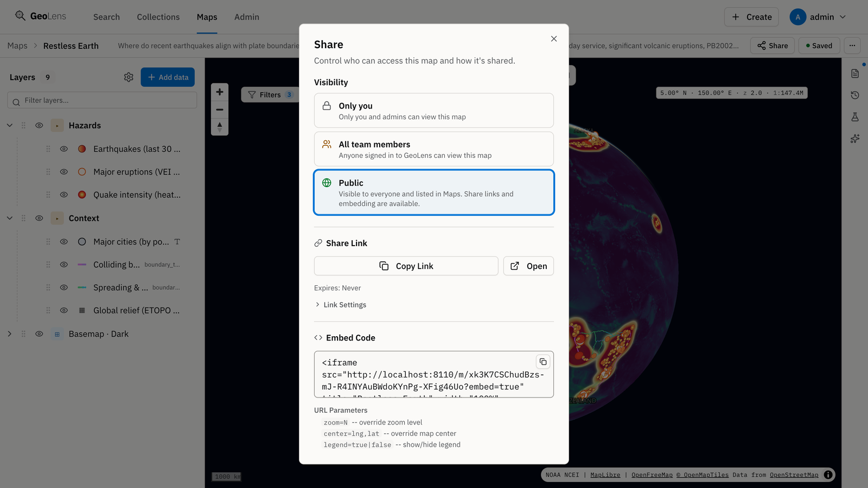Go to Collections tab
This screenshot has width=868, height=488.
pos(158,17)
